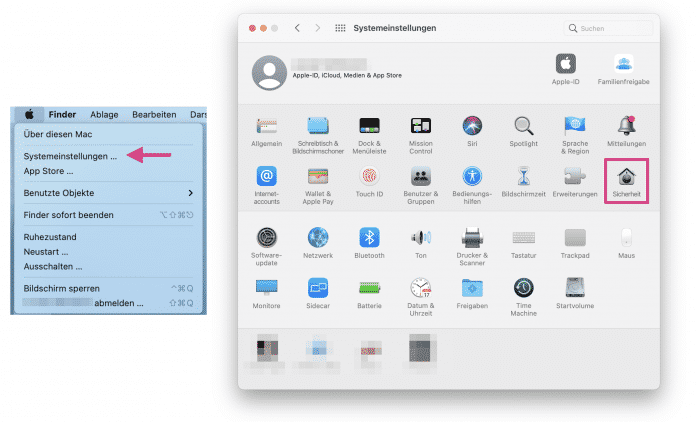Click the Apple-ID icon
The image size is (696, 422).
(x=567, y=64)
